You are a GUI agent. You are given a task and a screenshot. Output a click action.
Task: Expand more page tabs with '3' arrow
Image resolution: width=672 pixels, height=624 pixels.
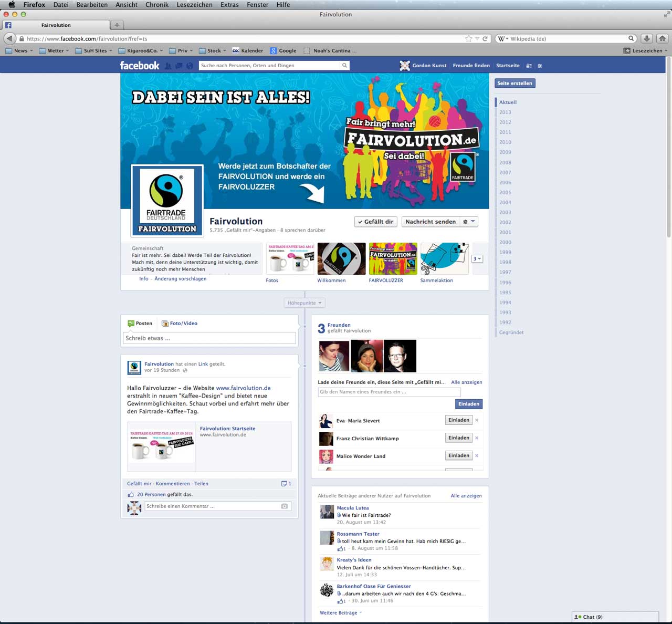[x=477, y=259]
